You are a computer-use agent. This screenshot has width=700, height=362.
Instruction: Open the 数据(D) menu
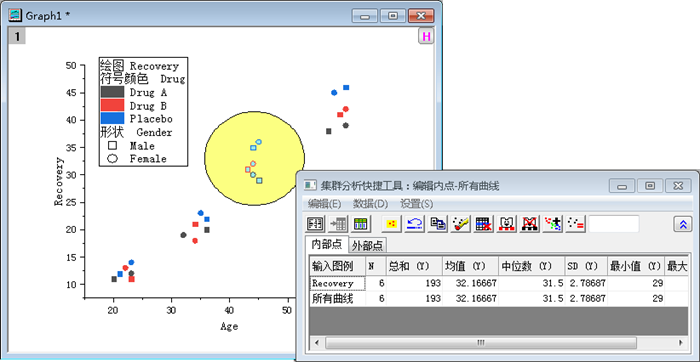pos(371,204)
